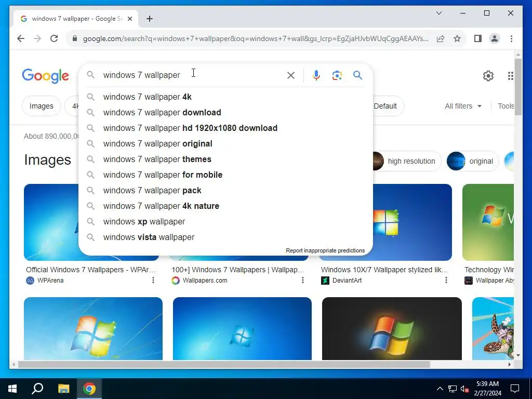Open the Chrome profile avatar
This screenshot has height=399, width=532.
click(495, 38)
